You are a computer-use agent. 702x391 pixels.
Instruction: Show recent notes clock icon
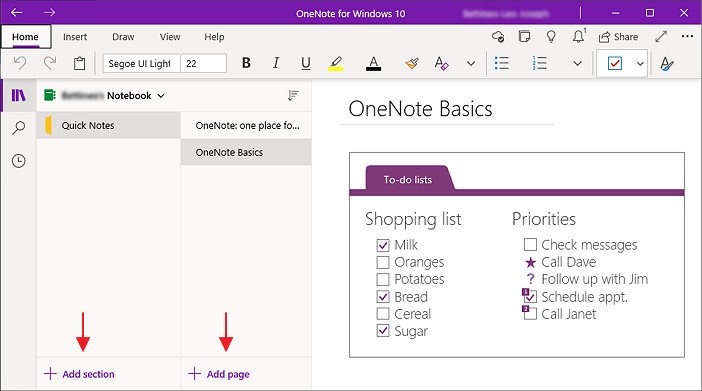pos(18,161)
